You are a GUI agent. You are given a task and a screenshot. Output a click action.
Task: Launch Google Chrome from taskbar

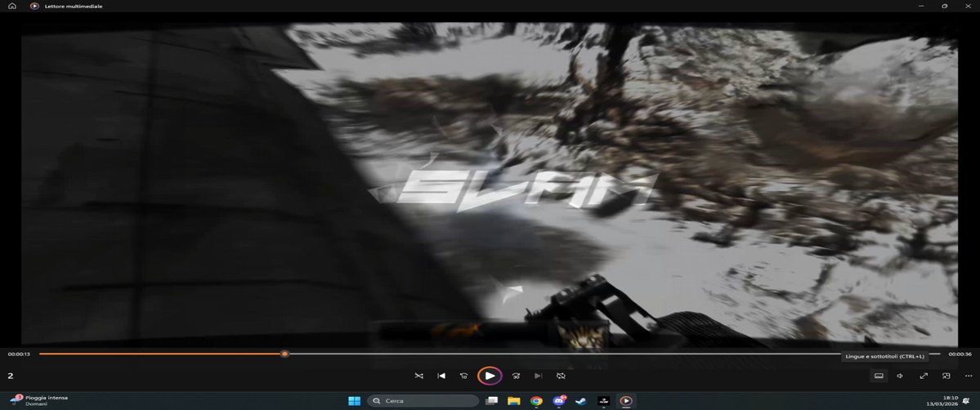(536, 401)
